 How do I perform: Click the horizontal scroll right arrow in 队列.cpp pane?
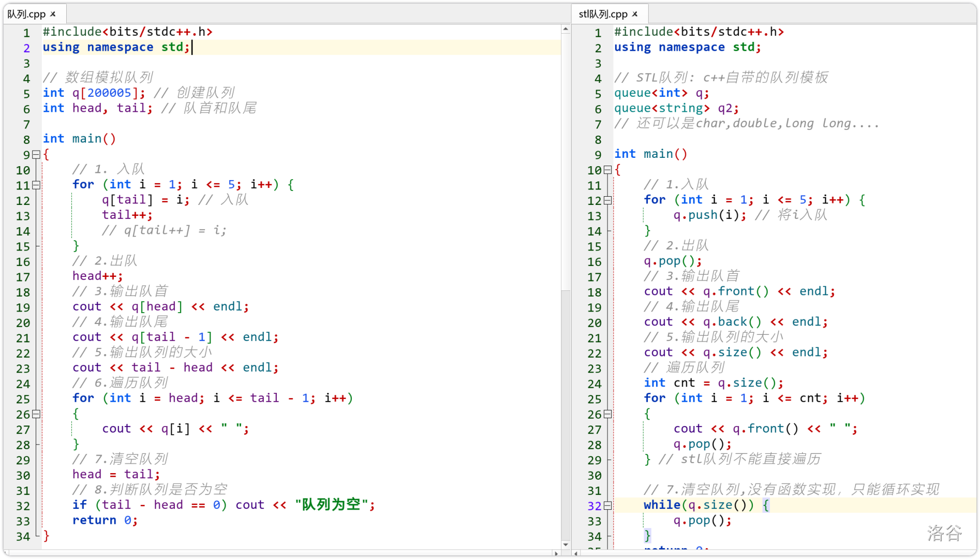click(556, 553)
